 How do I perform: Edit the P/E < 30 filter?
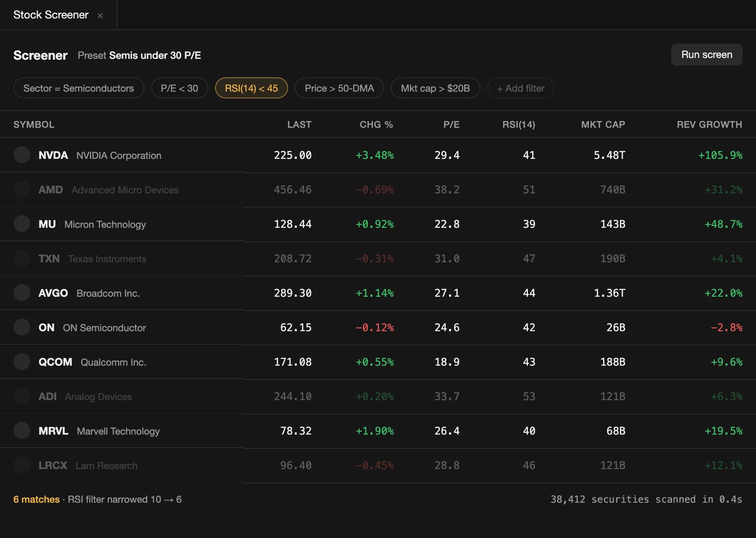tap(179, 88)
